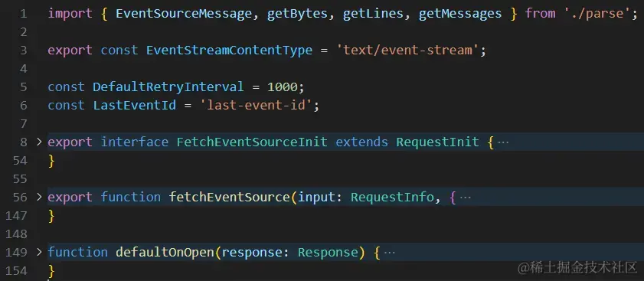This screenshot has height=281, width=644.
Task: Click the 'RequestInfo' type annotation
Action: pyautogui.click(x=392, y=198)
